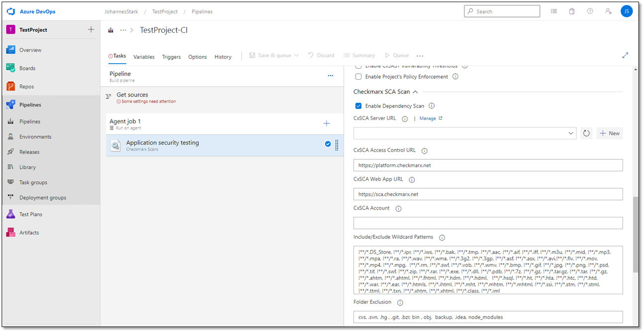Refresh the CxSCA Server URL list
This screenshot has width=644, height=332.
tap(586, 133)
